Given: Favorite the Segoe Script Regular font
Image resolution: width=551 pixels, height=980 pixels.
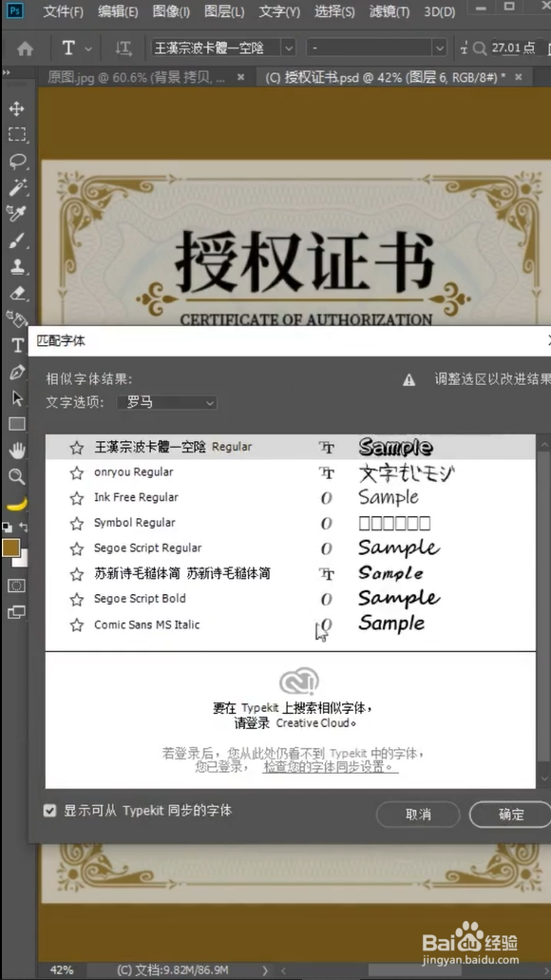Looking at the screenshot, I should (77, 548).
